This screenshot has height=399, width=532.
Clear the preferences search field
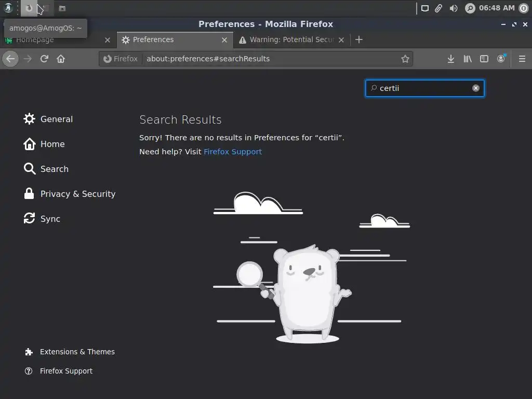(x=476, y=88)
